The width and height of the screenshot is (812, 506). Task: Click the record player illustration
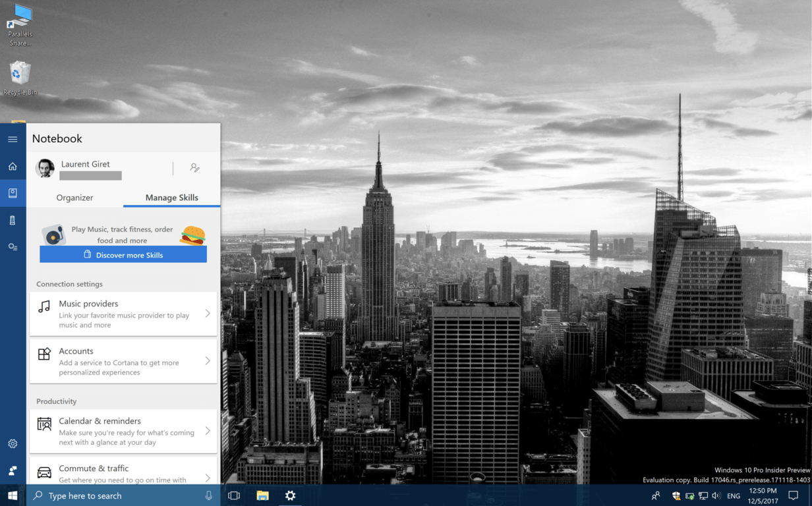(53, 234)
